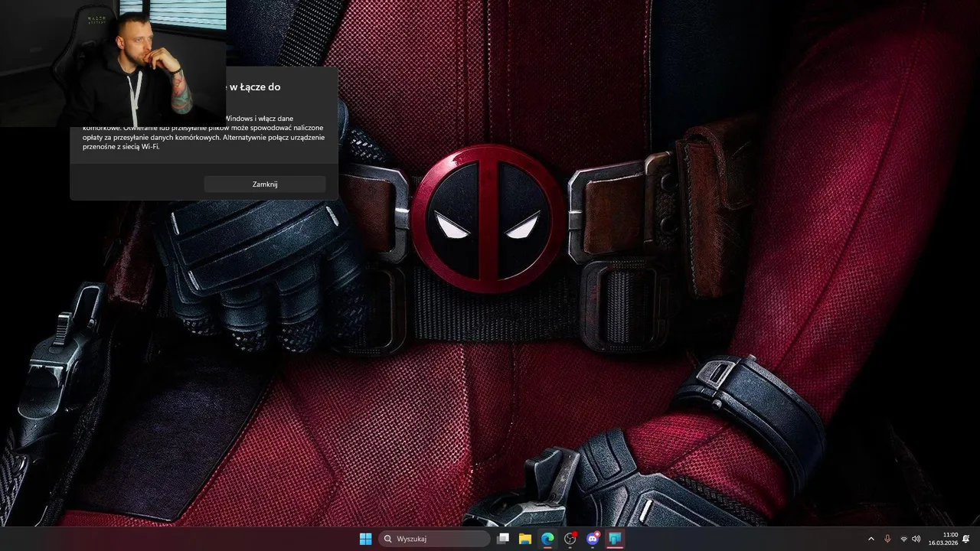Open the notifications bell icon

(x=967, y=539)
